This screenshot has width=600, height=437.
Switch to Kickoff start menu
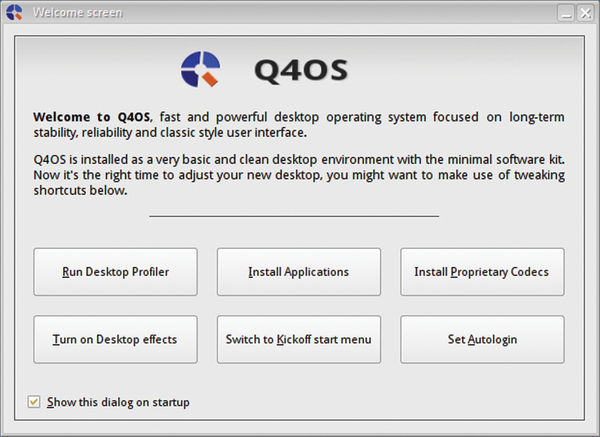pyautogui.click(x=299, y=339)
